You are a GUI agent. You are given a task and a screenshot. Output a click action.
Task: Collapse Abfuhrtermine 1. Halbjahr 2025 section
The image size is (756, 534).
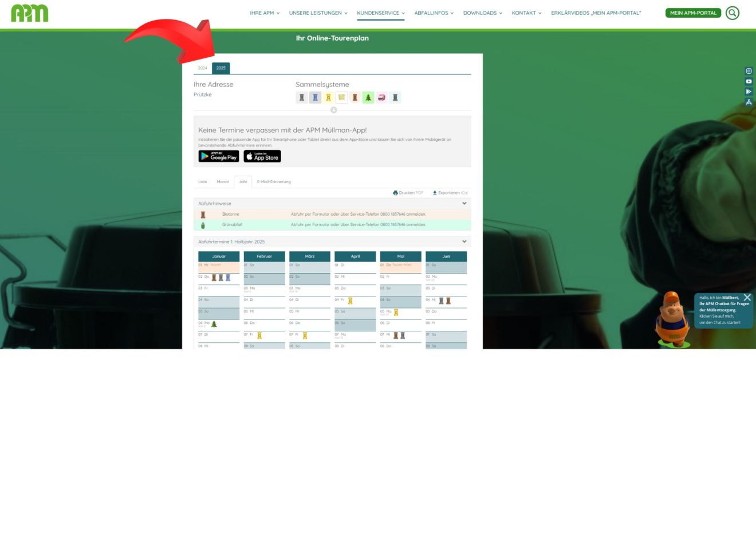point(464,242)
